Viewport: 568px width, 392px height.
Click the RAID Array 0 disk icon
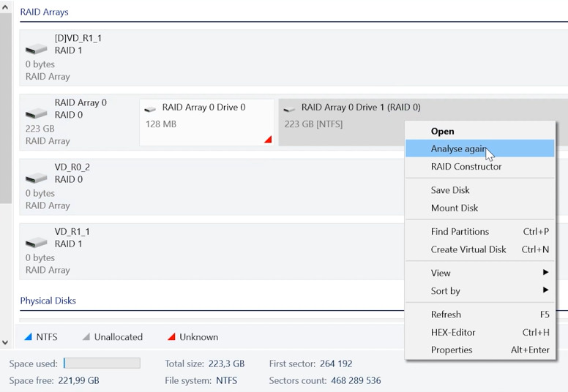[x=36, y=113]
